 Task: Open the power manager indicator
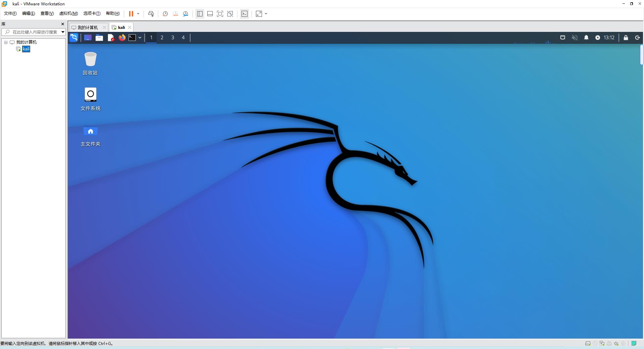click(x=598, y=38)
